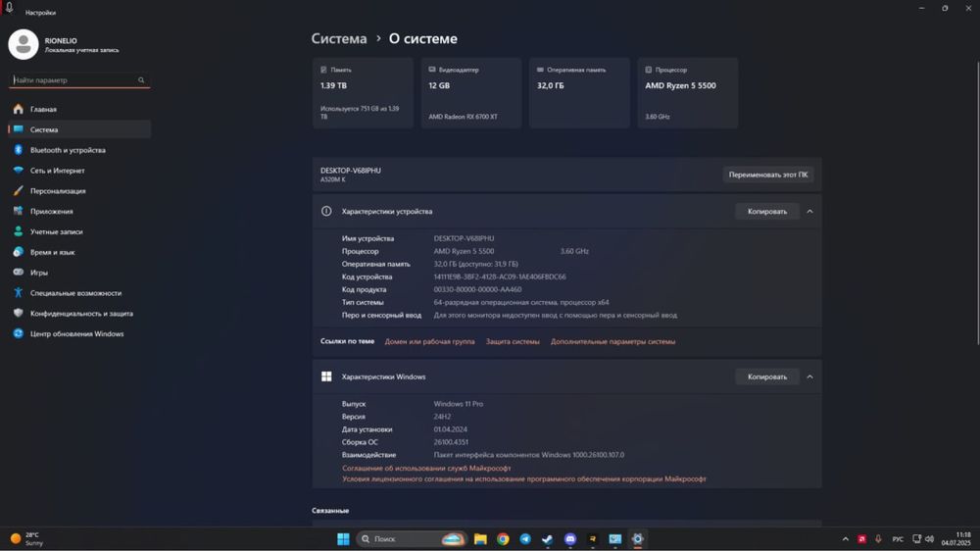This screenshot has height=551, width=980.
Task: Collapse Характеристики устройства section
Action: (x=810, y=212)
